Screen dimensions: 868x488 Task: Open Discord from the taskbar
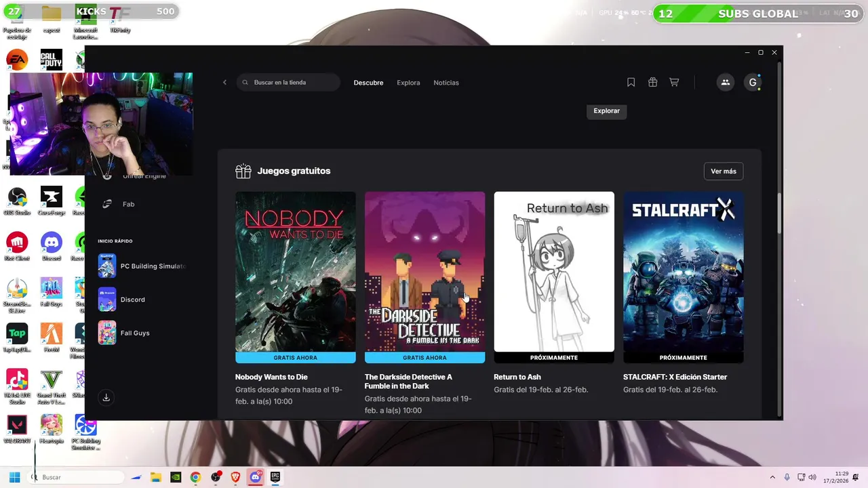256,477
